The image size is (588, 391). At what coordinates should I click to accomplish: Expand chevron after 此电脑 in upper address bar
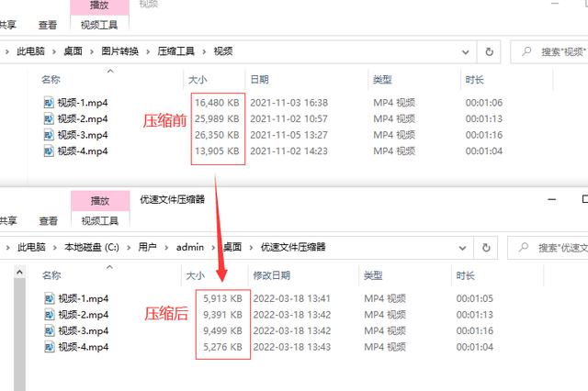(54, 51)
